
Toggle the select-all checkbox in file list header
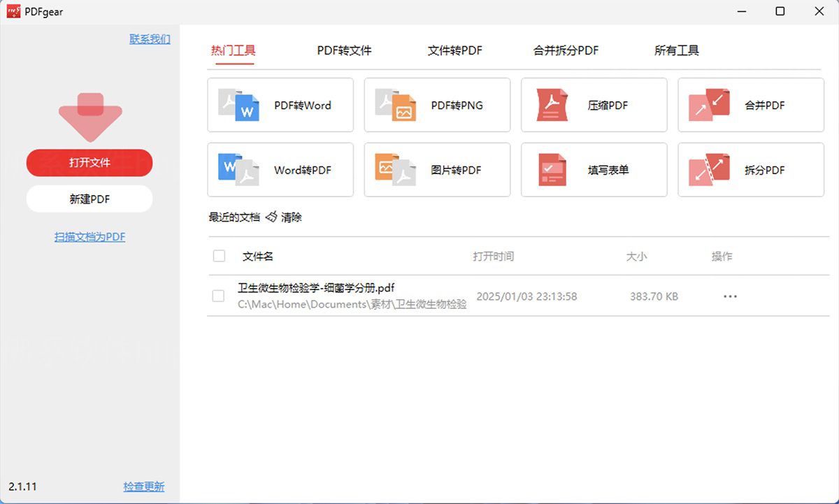[219, 256]
